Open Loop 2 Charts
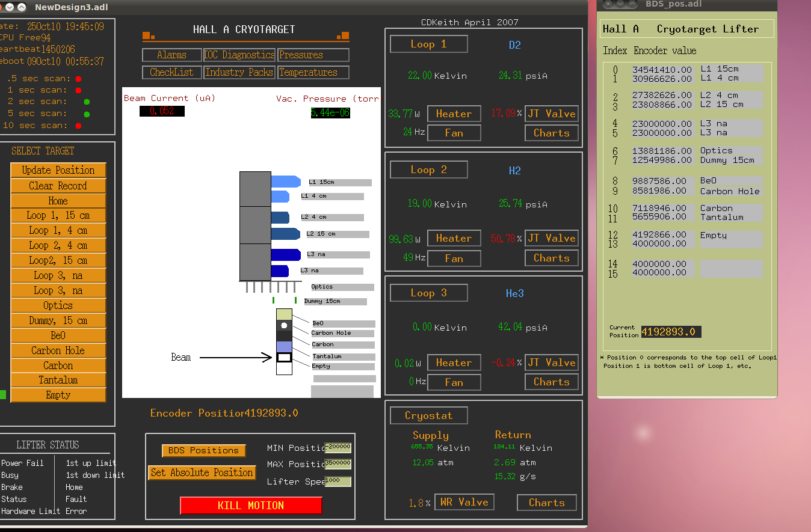811x532 pixels. point(552,258)
